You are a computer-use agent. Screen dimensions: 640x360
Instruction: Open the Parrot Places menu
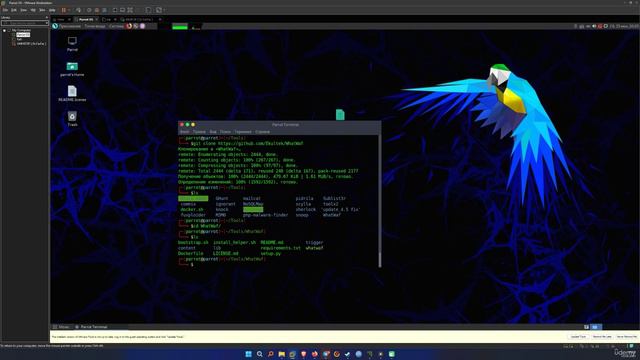pyautogui.click(x=95, y=26)
